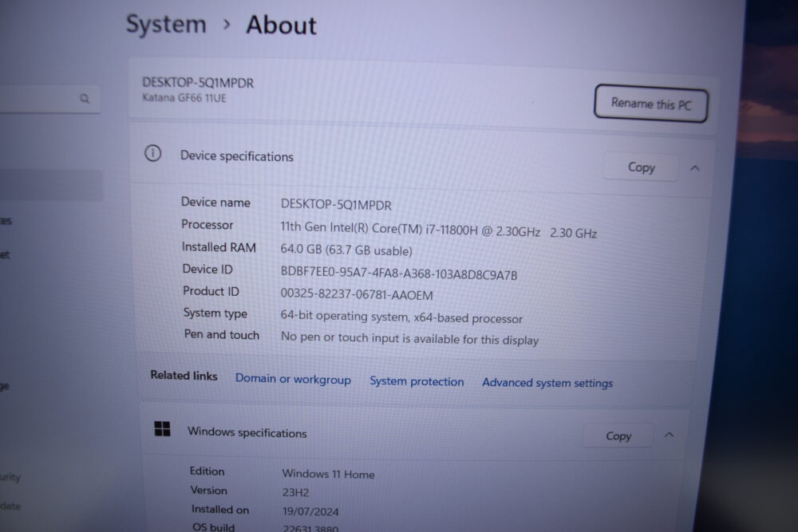Click the Version value 23H2
The image size is (798, 532).
(x=296, y=492)
